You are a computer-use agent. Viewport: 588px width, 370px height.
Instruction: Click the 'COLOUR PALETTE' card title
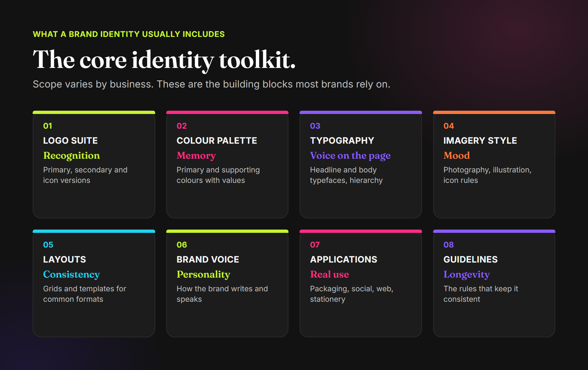217,141
